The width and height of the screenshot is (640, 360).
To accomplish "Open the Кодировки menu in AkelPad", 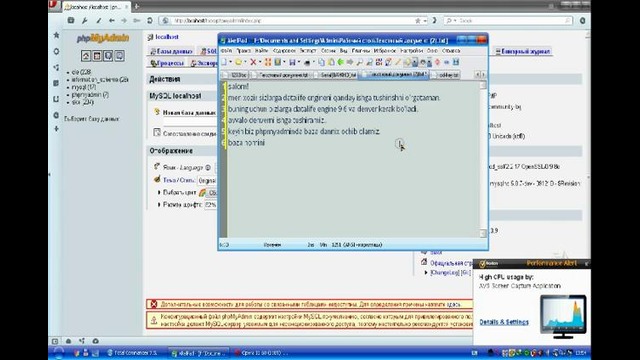I will click(284, 51).
